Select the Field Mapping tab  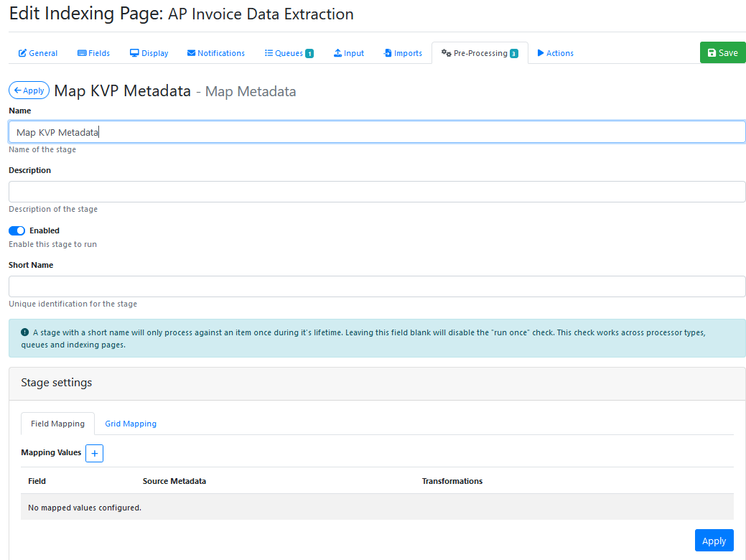click(57, 424)
